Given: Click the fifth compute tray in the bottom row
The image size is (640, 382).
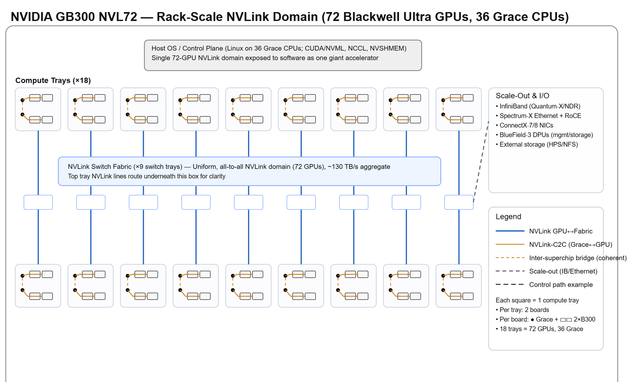Looking at the screenshot, I should [248, 286].
